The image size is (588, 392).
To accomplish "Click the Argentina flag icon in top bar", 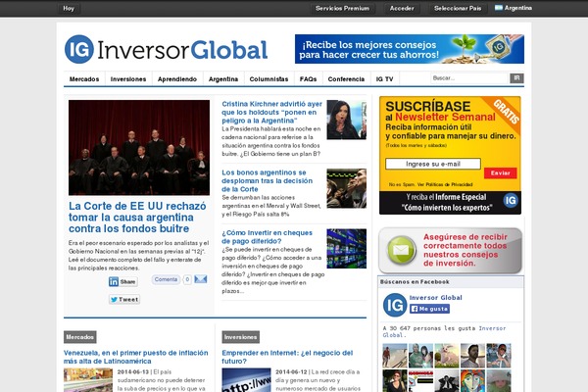I will point(498,8).
